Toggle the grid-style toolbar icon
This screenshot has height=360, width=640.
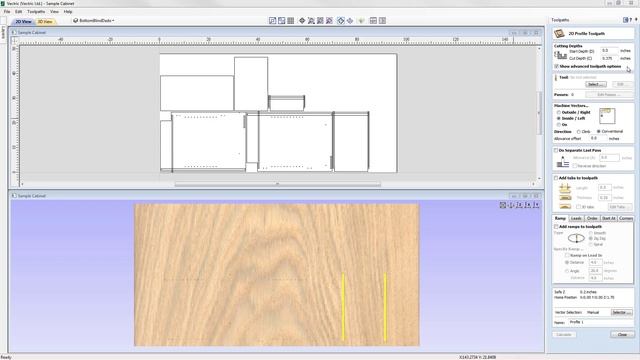coord(291,20)
